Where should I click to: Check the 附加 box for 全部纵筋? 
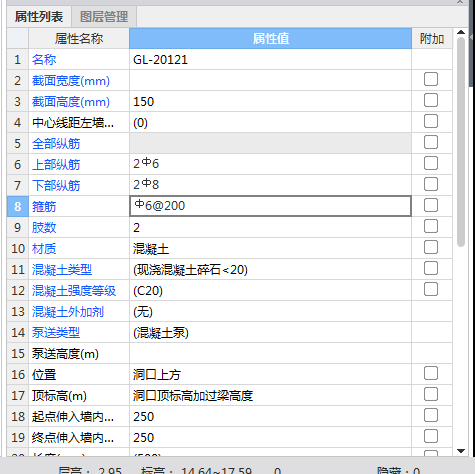431,142
